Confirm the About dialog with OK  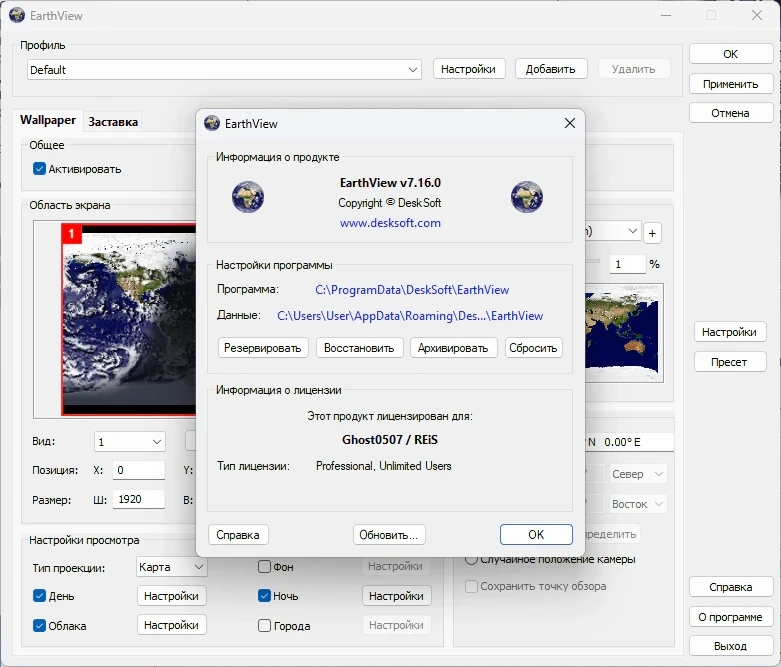[536, 534]
